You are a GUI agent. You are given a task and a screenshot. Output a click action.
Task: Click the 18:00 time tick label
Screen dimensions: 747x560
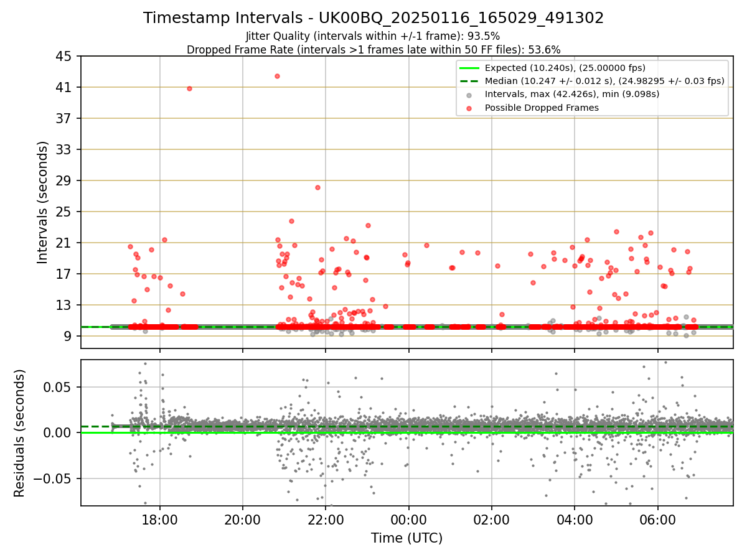(160, 520)
